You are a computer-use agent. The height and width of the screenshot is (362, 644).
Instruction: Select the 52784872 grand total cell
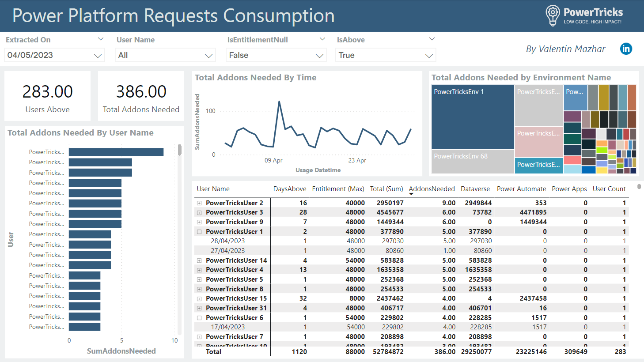tap(388, 352)
